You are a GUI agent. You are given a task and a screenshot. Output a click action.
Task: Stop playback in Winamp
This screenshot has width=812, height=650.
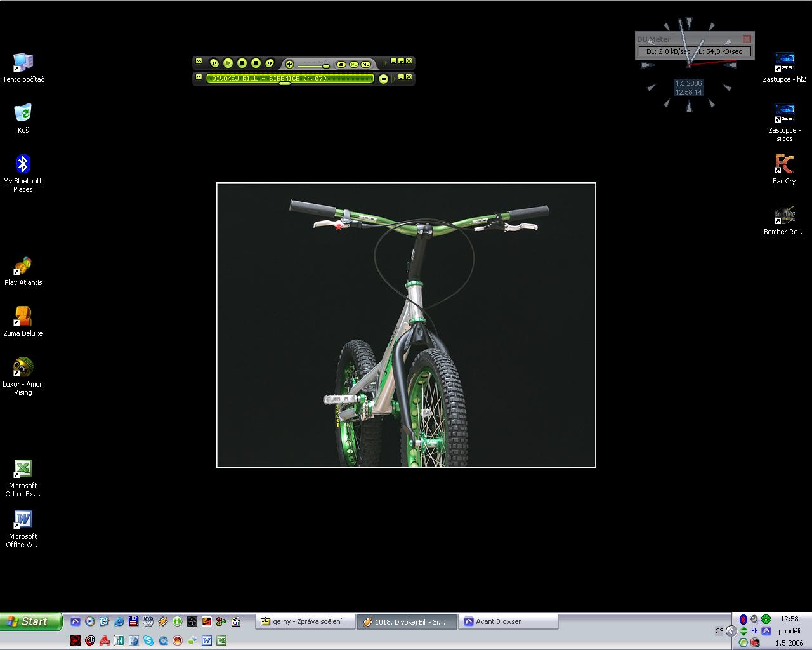pos(256,63)
